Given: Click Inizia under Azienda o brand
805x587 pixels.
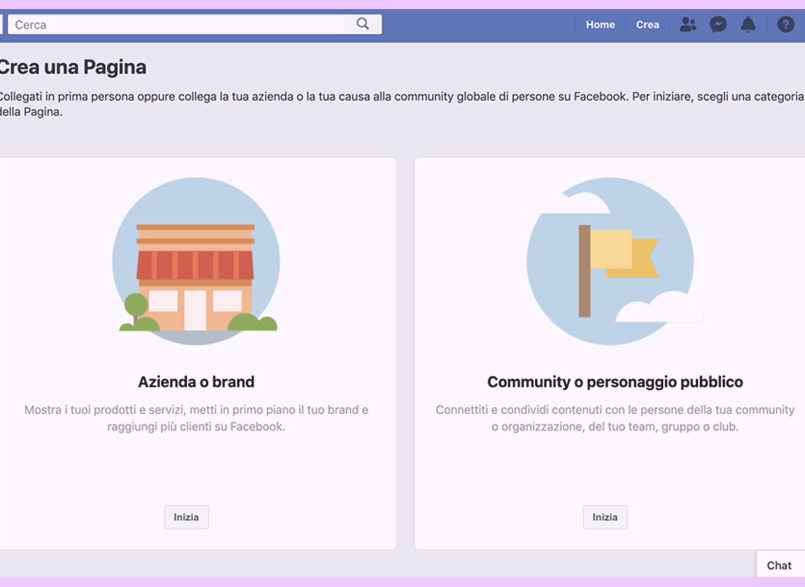Looking at the screenshot, I should click(x=186, y=517).
